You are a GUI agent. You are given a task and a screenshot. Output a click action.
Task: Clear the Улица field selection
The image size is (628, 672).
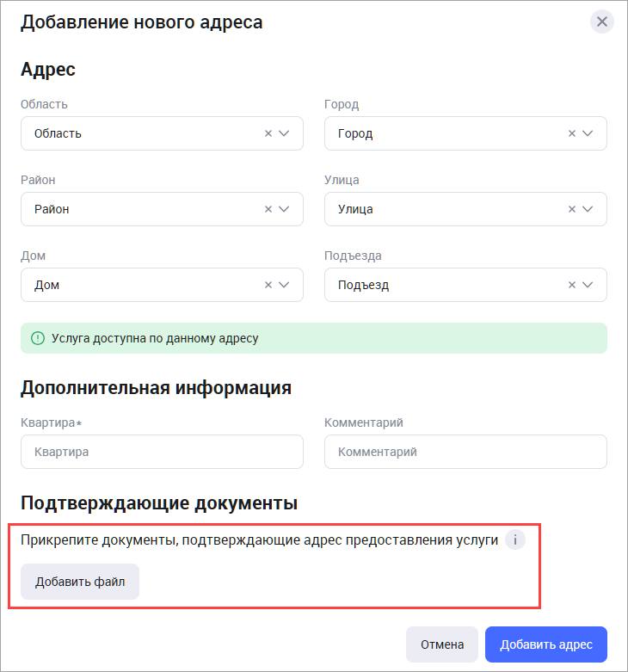tap(572, 209)
